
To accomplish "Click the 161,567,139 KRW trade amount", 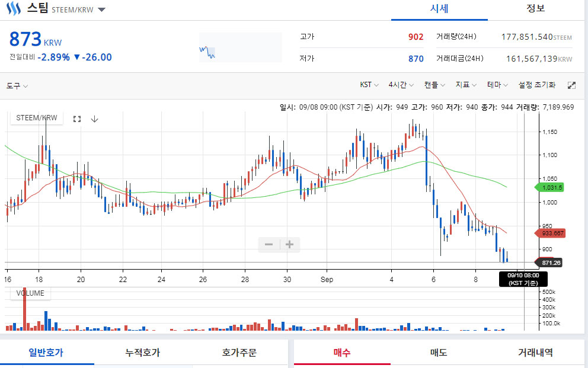I will [539, 59].
